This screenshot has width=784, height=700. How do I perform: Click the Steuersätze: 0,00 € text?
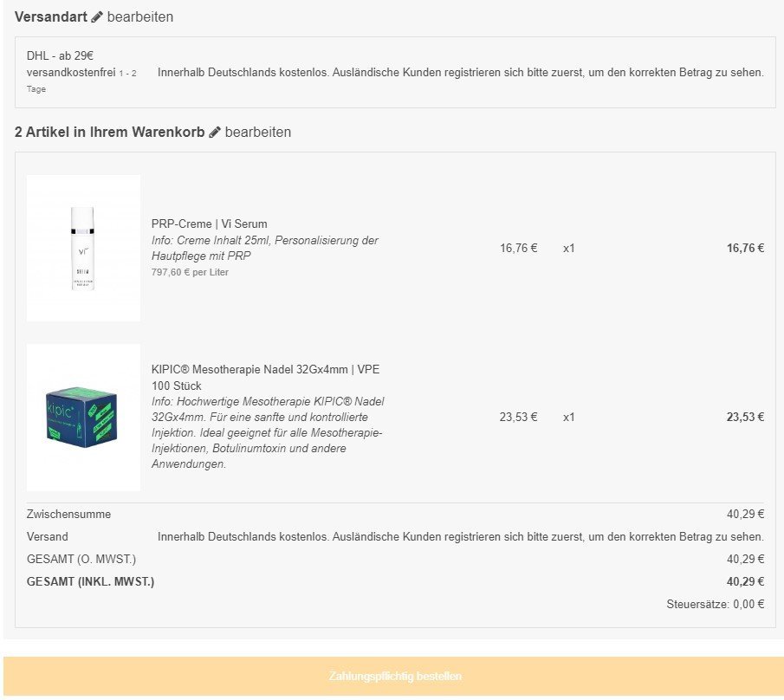[x=715, y=604]
